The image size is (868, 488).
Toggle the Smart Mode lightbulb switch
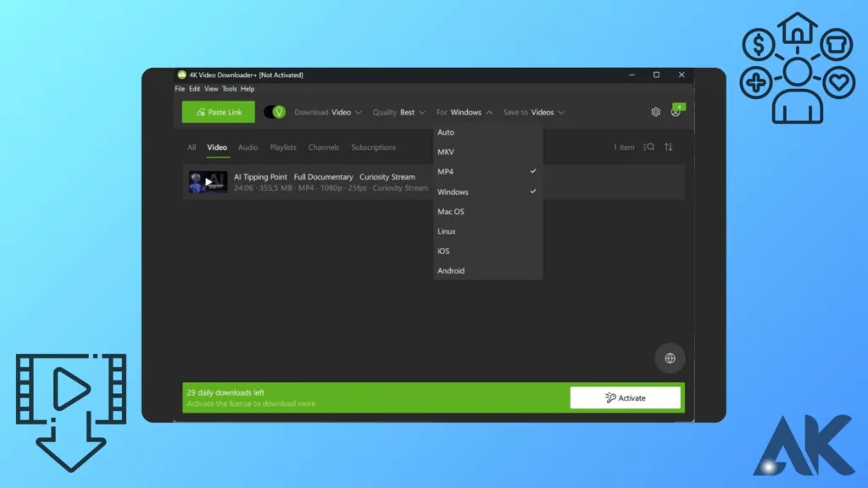pyautogui.click(x=275, y=112)
